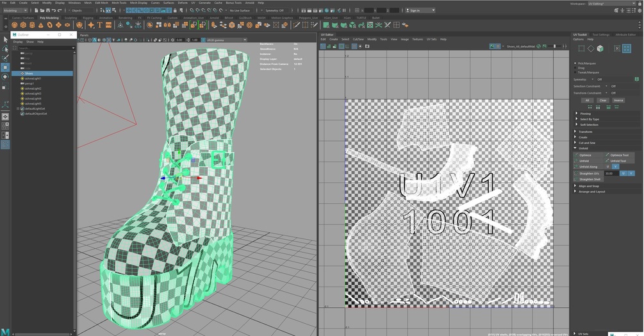Expand the Select By Type section
644x336 pixels.
pyautogui.click(x=576, y=119)
